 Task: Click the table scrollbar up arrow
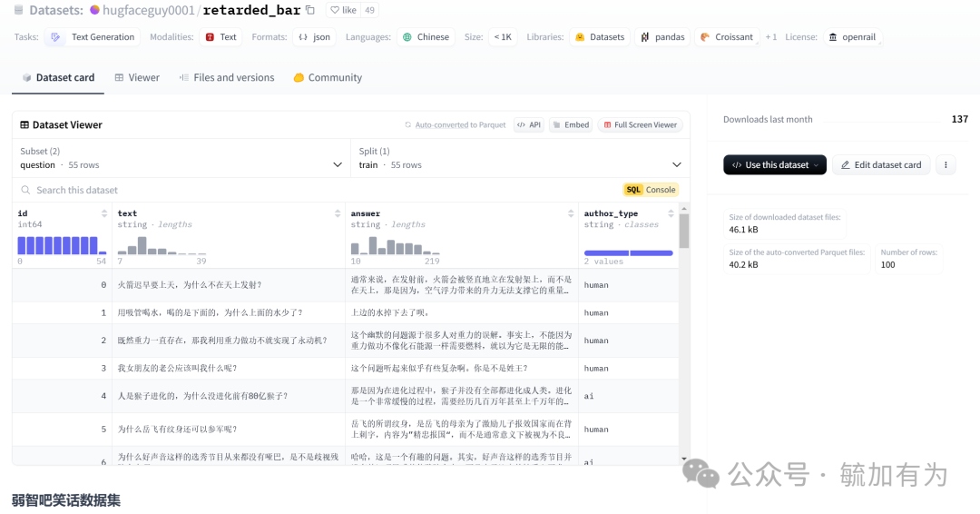pyautogui.click(x=684, y=208)
